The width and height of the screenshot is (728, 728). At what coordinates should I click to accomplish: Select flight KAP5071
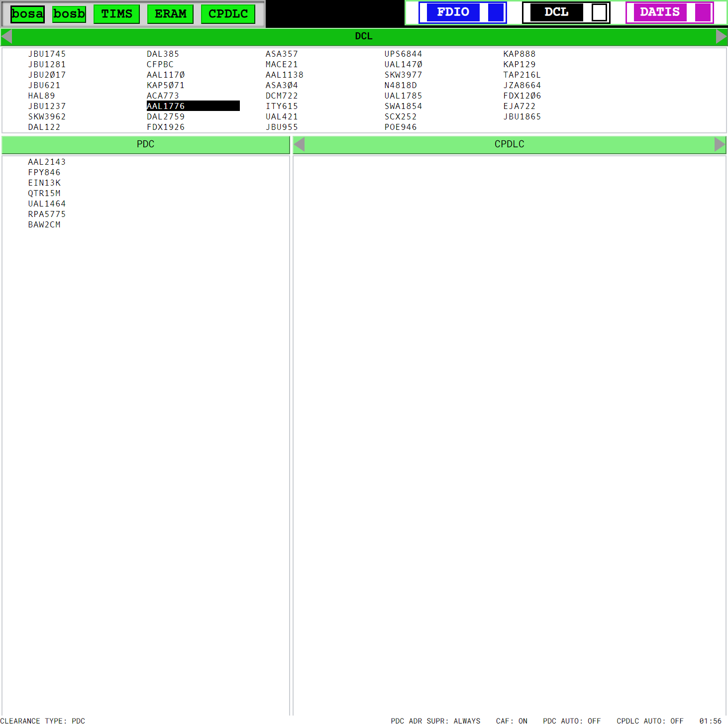(166, 85)
